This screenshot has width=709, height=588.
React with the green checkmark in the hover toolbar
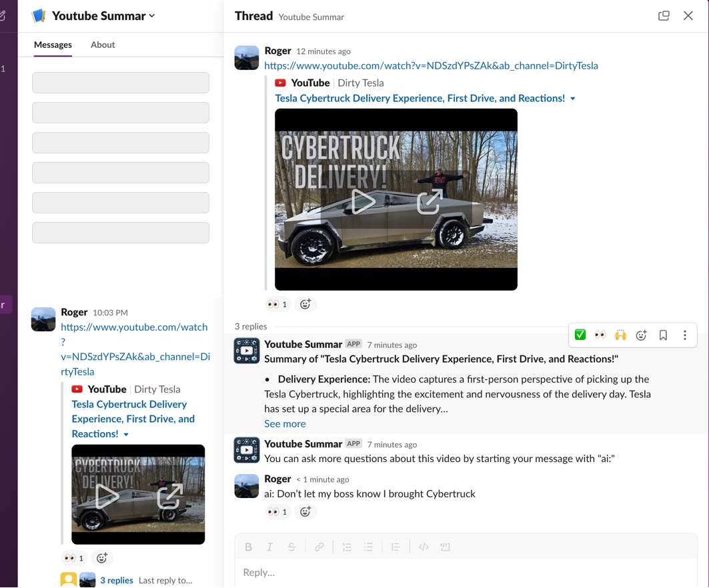click(x=580, y=335)
